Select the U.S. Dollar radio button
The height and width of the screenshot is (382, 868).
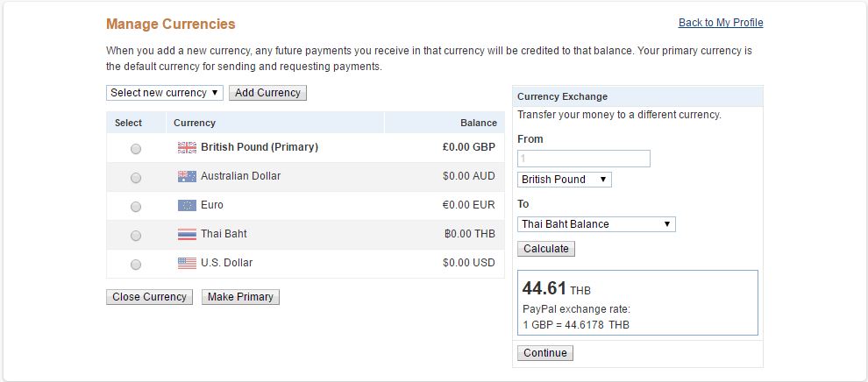[136, 265]
